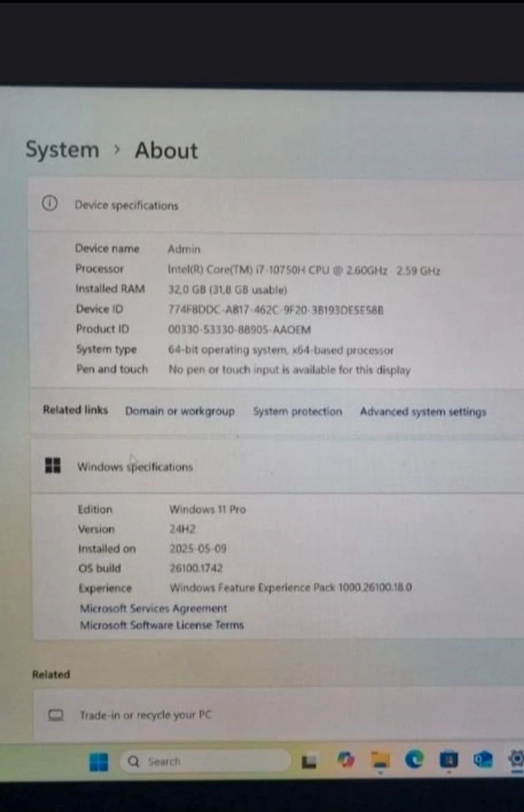Viewport: 524px width, 812px height.
Task: Launch Copilot from the taskbar
Action: tap(346, 760)
